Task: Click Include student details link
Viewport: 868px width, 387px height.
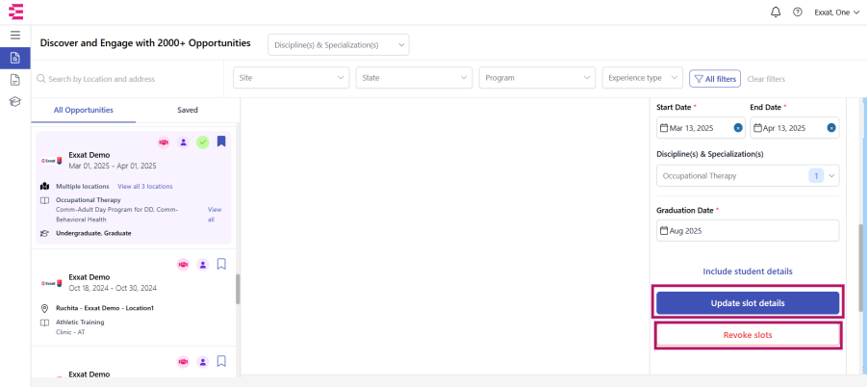Action: click(748, 271)
